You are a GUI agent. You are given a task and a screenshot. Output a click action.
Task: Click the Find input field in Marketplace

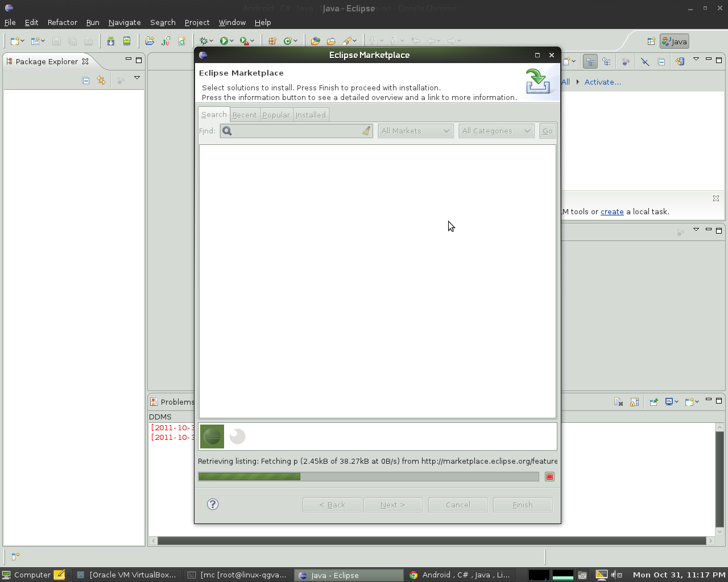coord(296,131)
